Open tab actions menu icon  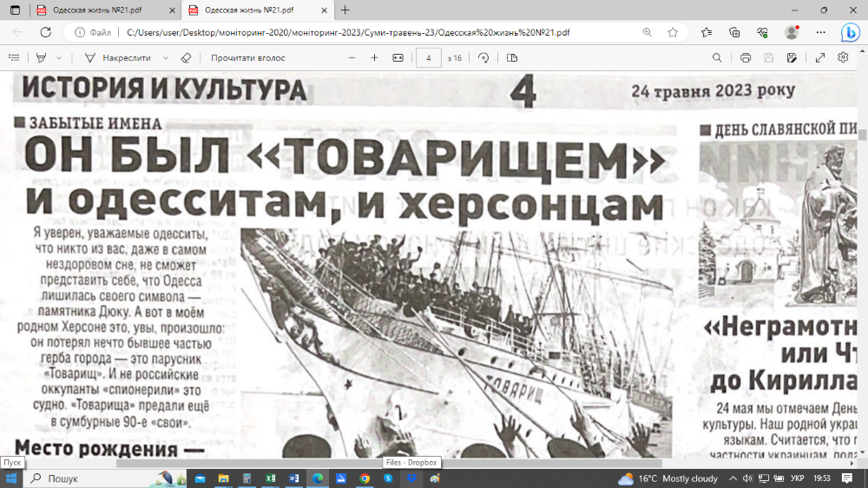coord(15,10)
